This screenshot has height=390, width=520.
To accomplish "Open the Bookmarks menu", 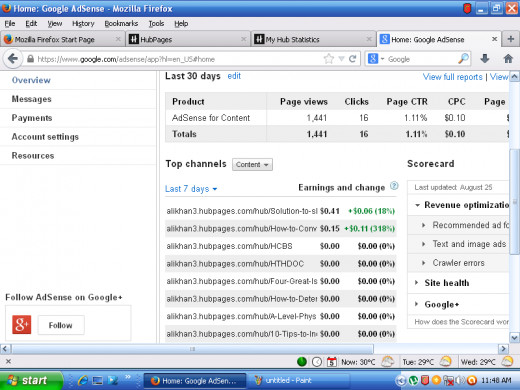I will coord(121,24).
